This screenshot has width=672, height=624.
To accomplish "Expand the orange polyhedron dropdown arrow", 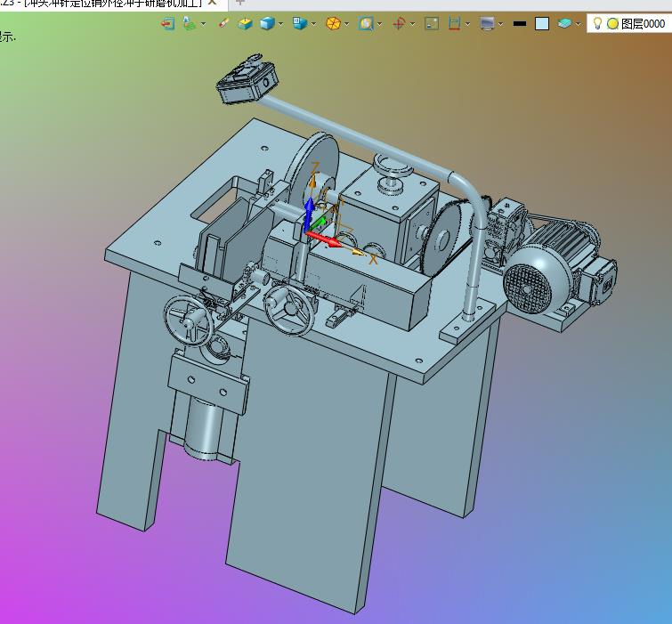I will pyautogui.click(x=347, y=23).
